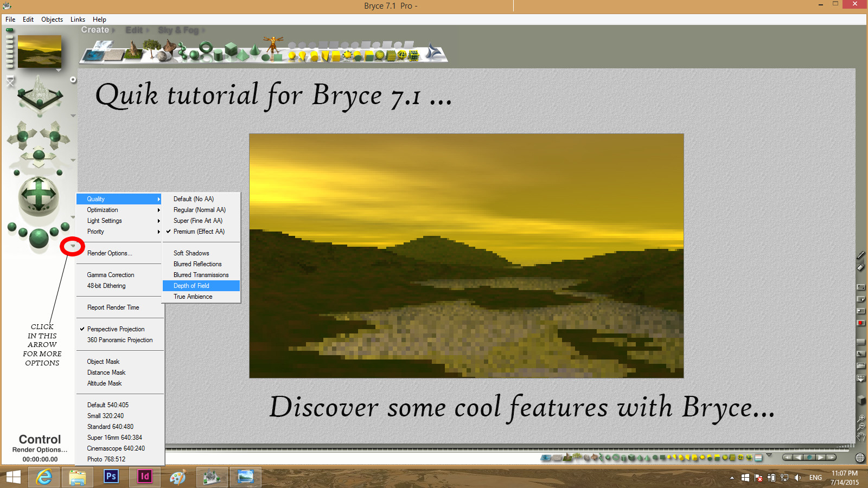The height and width of the screenshot is (488, 868).
Task: Click the Nano preview thumbnail
Action: 40,52
